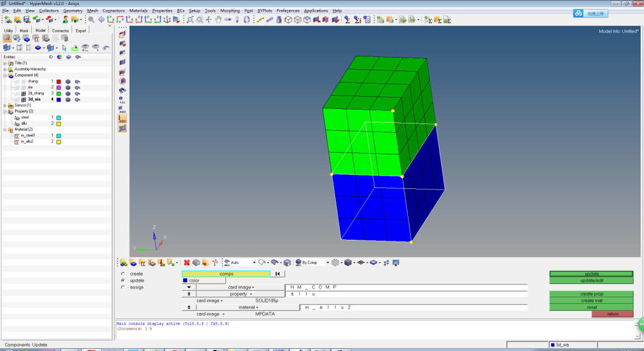Click the binoculars find icon
Viewport: 644px width, 351px height.
point(123,91)
